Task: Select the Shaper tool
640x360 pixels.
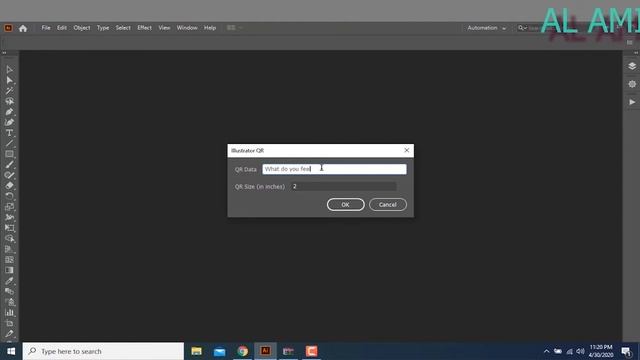Action: coord(9,176)
